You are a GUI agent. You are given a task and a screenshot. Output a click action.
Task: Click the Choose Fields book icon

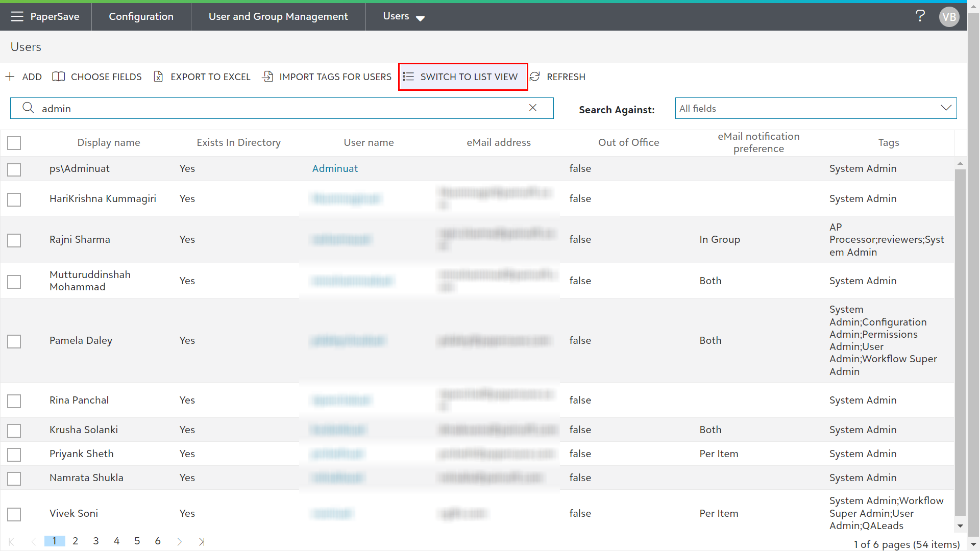tap(58, 77)
